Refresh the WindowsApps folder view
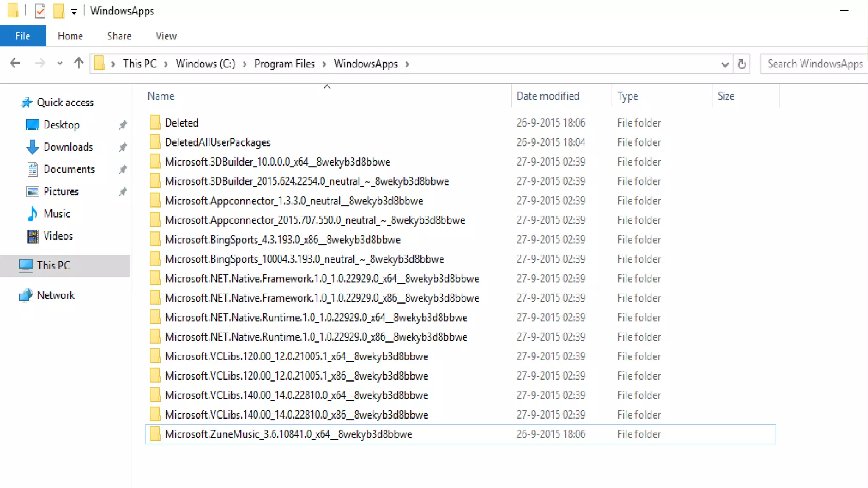Viewport: 868px width, 488px height. point(742,64)
